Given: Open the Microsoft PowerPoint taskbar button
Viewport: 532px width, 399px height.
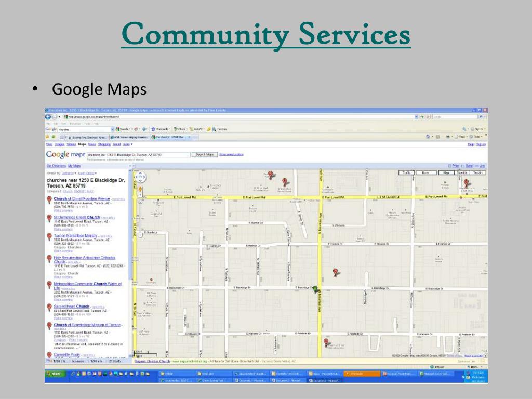Looking at the screenshot, I should (399, 374).
